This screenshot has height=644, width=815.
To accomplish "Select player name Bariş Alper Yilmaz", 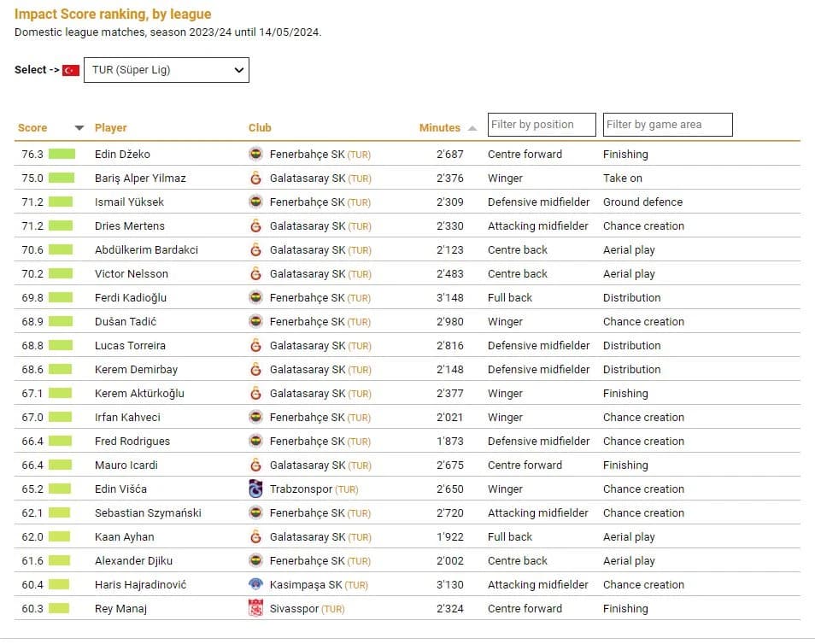I will pyautogui.click(x=140, y=179).
